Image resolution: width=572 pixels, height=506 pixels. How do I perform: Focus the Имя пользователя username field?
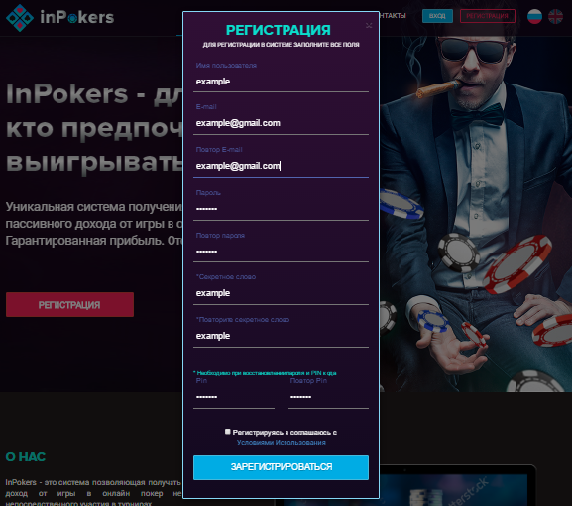pos(281,81)
